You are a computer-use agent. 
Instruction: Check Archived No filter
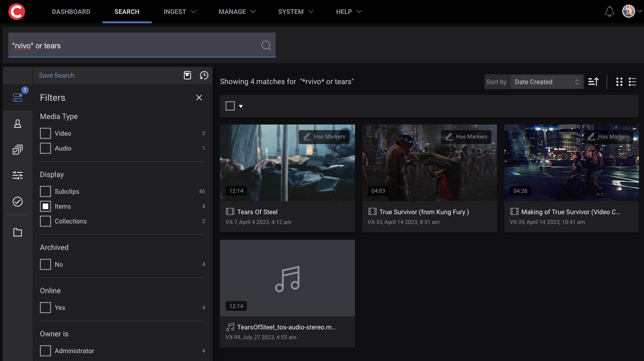(45, 264)
